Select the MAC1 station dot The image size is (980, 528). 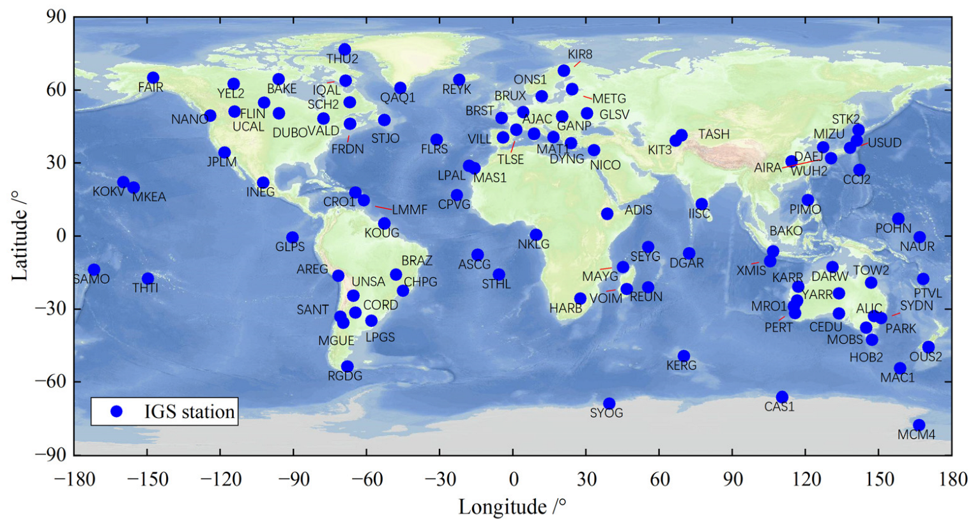click(x=901, y=368)
